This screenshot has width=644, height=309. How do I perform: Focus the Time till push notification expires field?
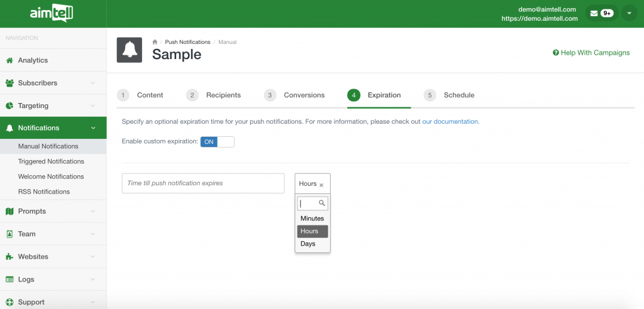click(x=203, y=183)
